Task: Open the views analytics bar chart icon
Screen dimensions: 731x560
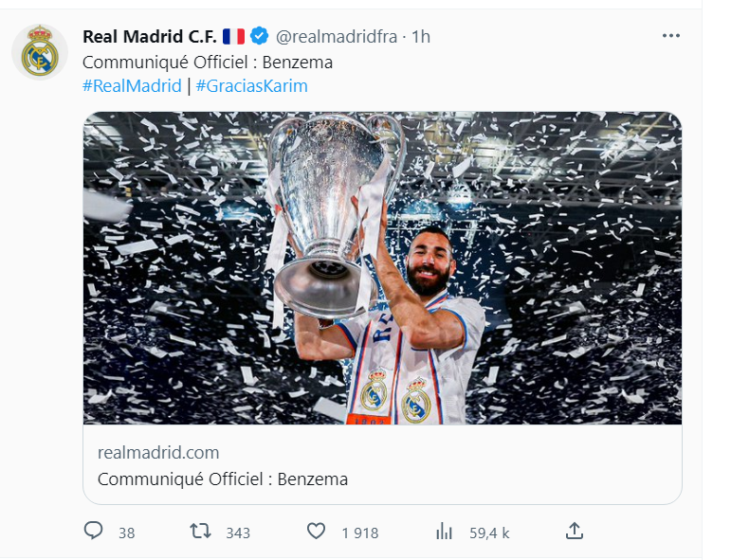Action: 444,532
